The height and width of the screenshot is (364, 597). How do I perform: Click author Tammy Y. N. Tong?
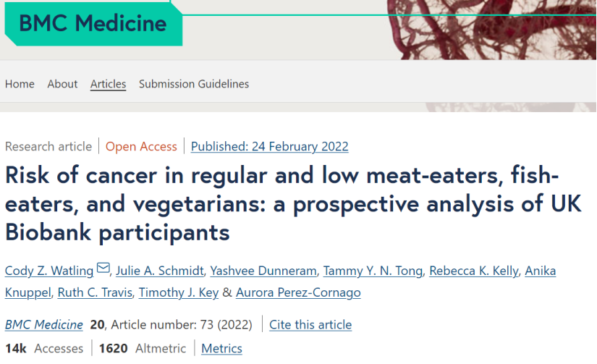point(372,271)
